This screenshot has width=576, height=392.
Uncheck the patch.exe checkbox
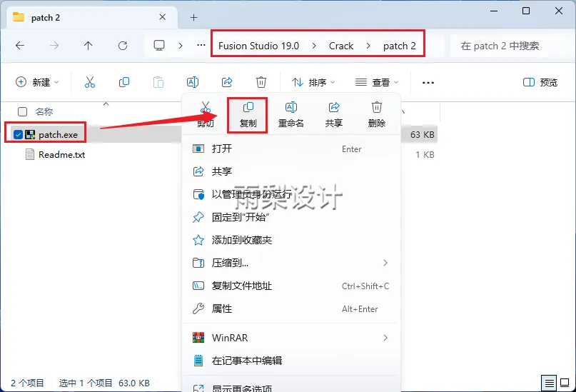[x=18, y=135]
